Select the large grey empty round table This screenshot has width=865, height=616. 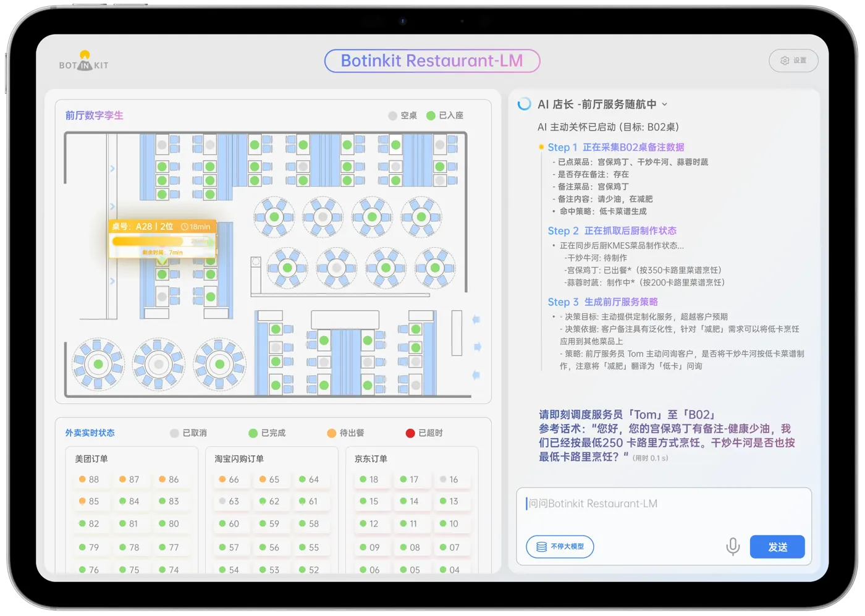(x=159, y=364)
